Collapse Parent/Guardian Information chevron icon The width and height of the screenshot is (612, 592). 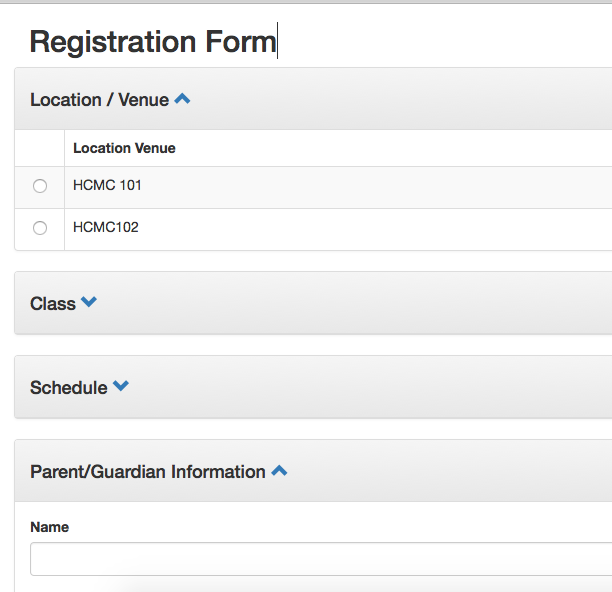[x=279, y=471]
